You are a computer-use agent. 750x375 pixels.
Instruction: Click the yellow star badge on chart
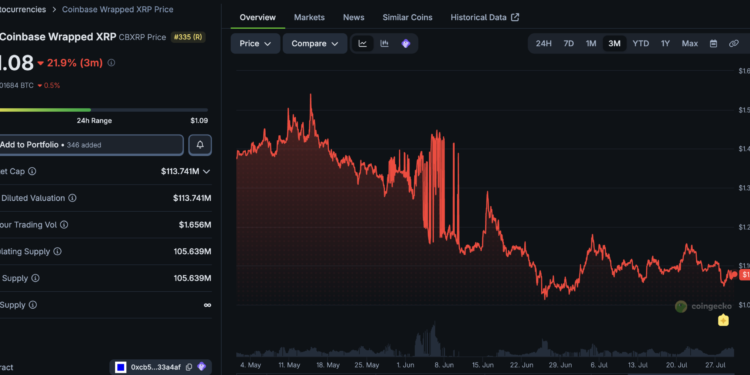(723, 320)
